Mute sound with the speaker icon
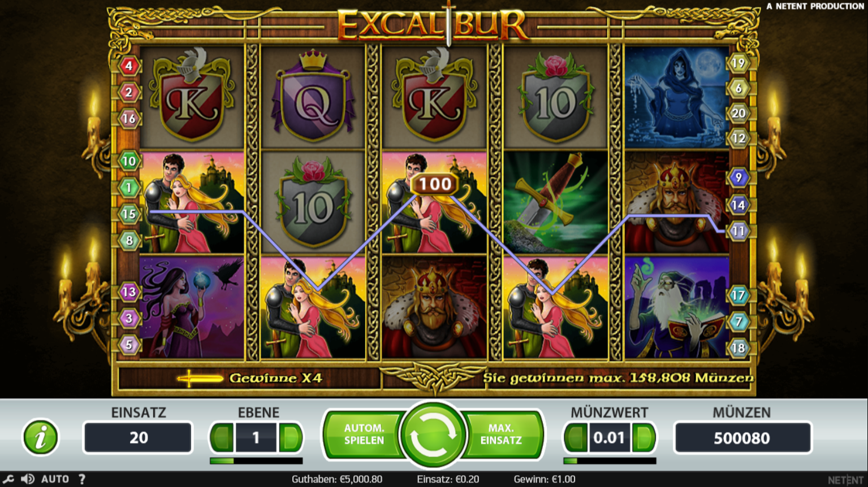 click(x=27, y=479)
